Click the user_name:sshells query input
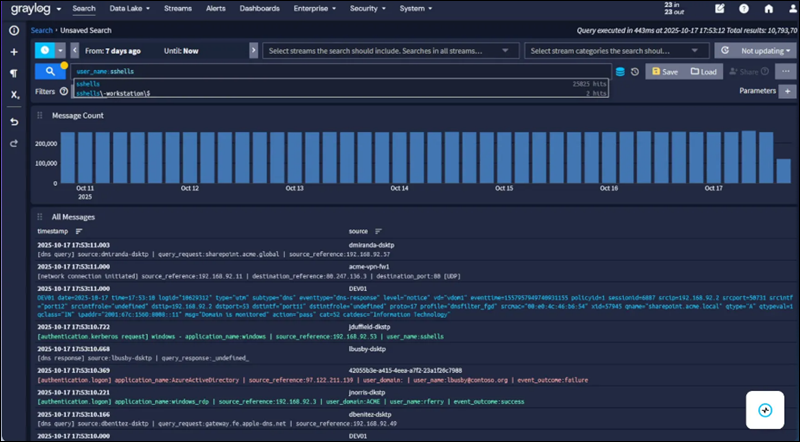This screenshot has width=800, height=442. click(341, 71)
